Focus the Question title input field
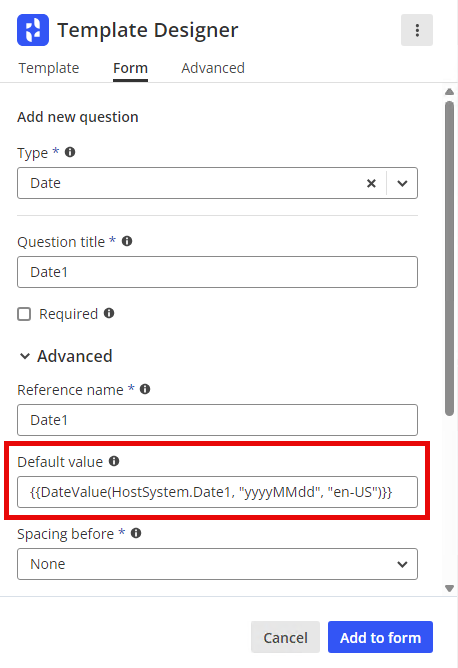Viewport: 458px width, 668px height. pyautogui.click(x=217, y=272)
